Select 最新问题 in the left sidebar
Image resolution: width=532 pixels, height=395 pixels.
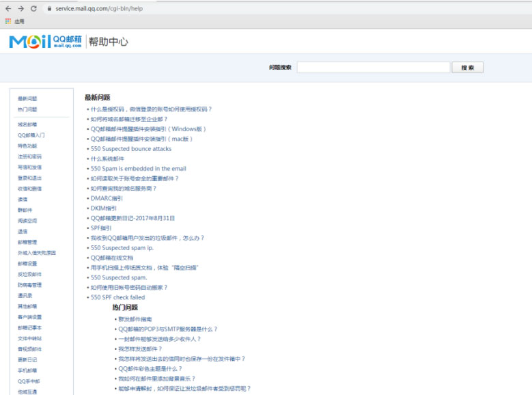[27, 99]
